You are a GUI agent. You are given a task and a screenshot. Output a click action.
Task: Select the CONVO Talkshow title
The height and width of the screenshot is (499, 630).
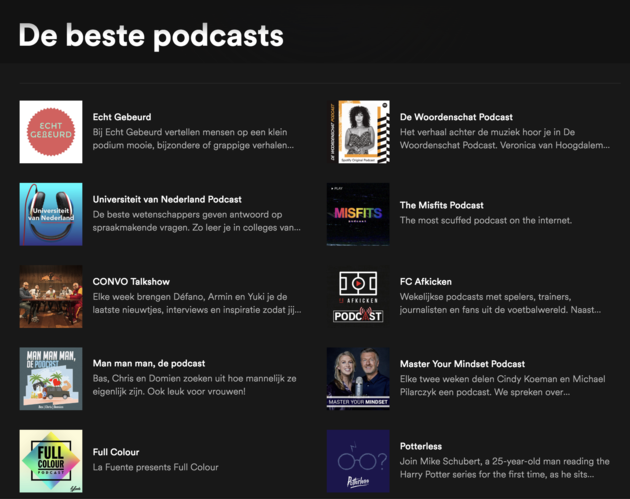(x=131, y=282)
